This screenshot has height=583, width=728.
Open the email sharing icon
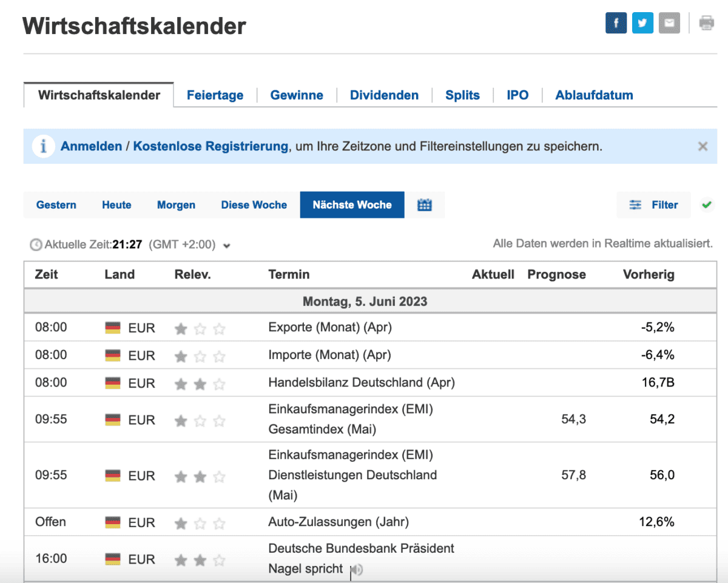click(x=669, y=22)
